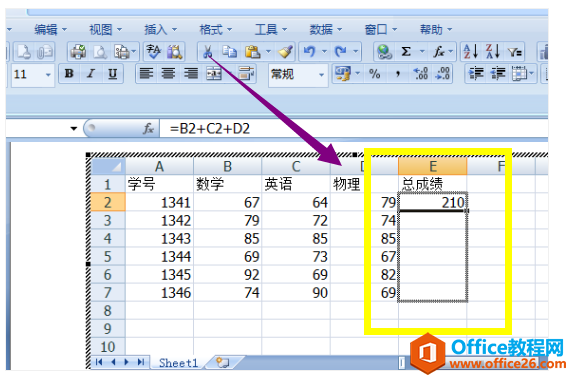Click the Increase Decimal icon
Screen dimensions: 573x381
(420, 74)
